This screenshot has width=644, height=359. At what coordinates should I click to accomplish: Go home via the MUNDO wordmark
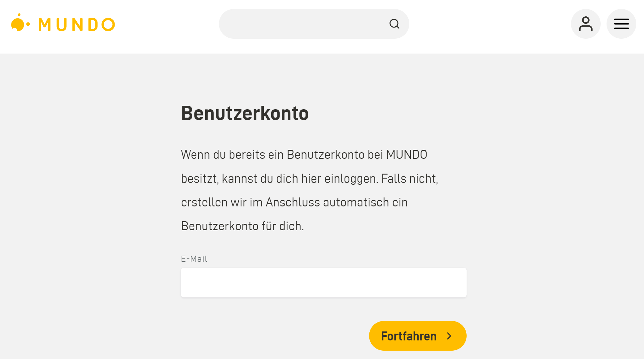coord(76,24)
